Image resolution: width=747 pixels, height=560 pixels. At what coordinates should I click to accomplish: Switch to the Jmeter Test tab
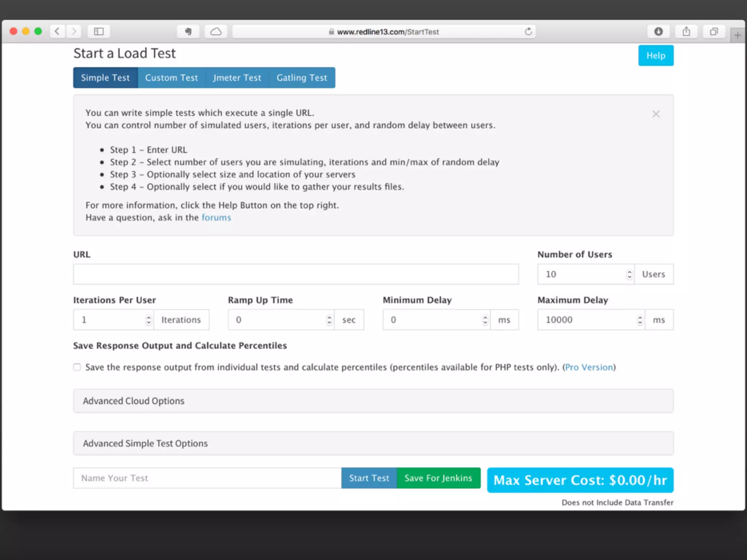pos(237,78)
